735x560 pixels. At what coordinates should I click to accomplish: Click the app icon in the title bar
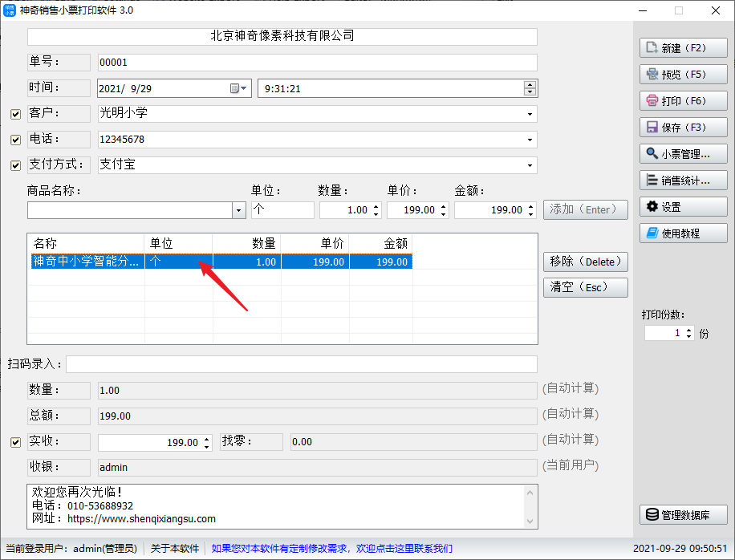click(10, 10)
